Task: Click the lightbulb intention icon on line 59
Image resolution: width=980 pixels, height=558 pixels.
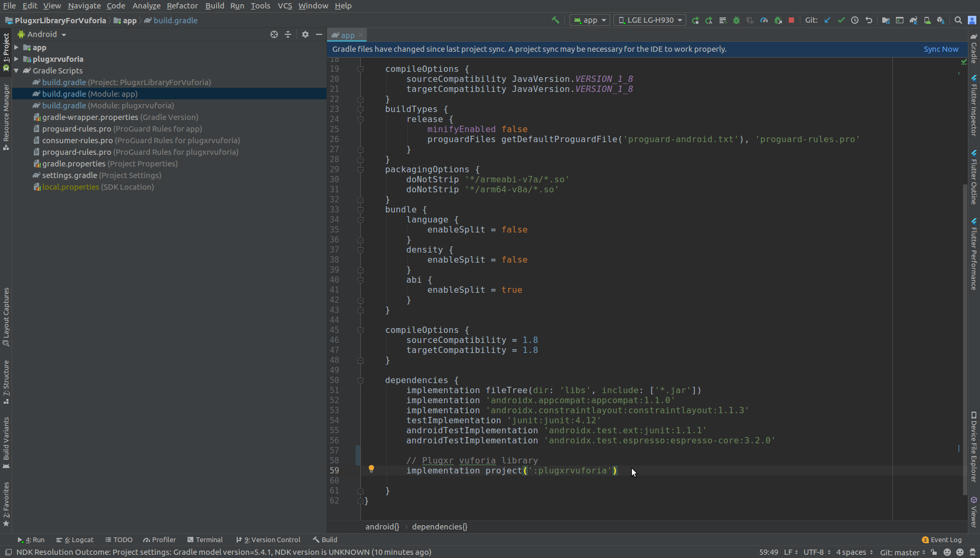Action: coord(371,469)
